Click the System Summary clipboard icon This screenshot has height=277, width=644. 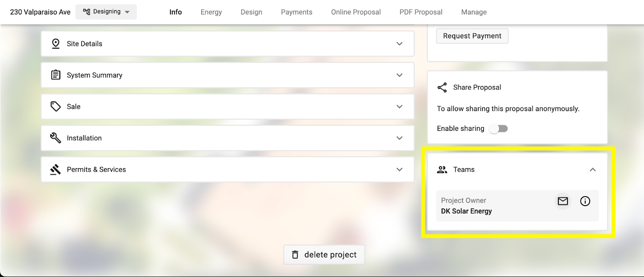click(x=56, y=75)
